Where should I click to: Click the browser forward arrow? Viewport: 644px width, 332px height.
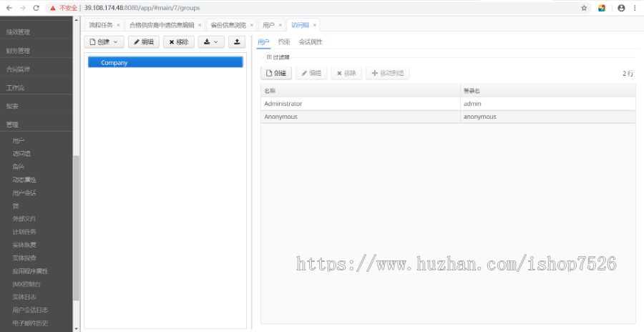(x=23, y=8)
